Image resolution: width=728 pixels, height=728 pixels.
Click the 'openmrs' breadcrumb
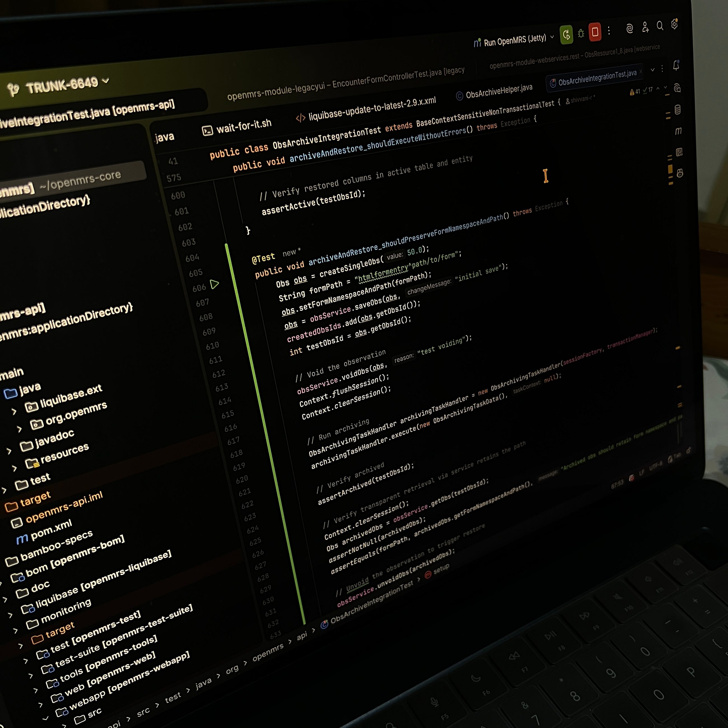pyautogui.click(x=268, y=653)
